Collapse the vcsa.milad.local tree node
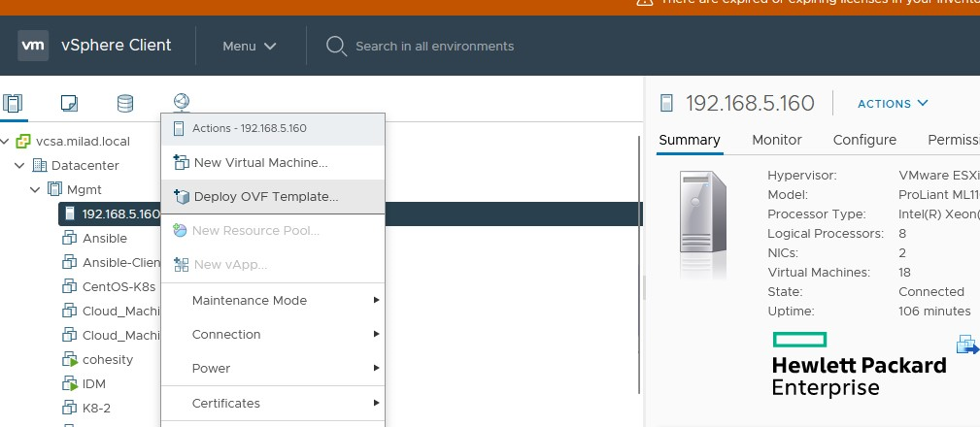The width and height of the screenshot is (980, 427). pyautogui.click(x=5, y=142)
